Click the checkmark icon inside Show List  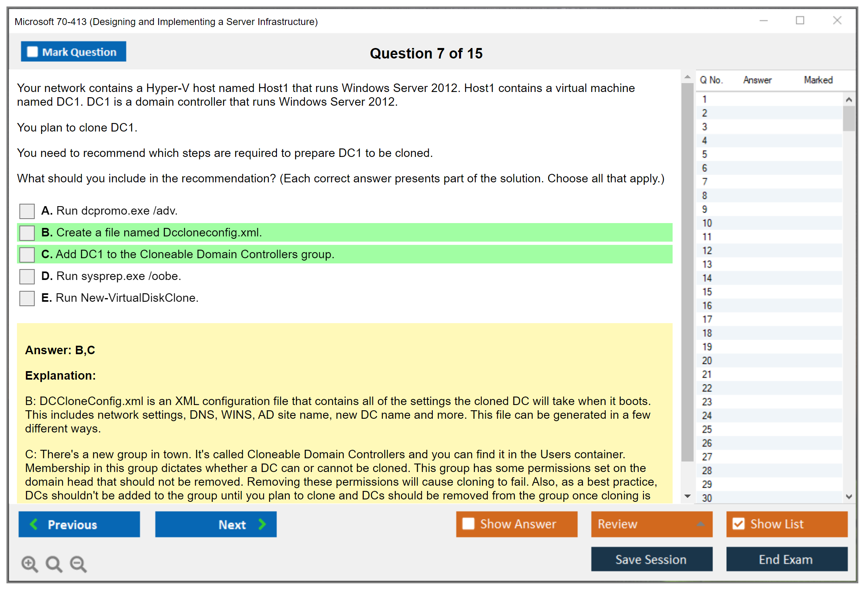point(739,524)
